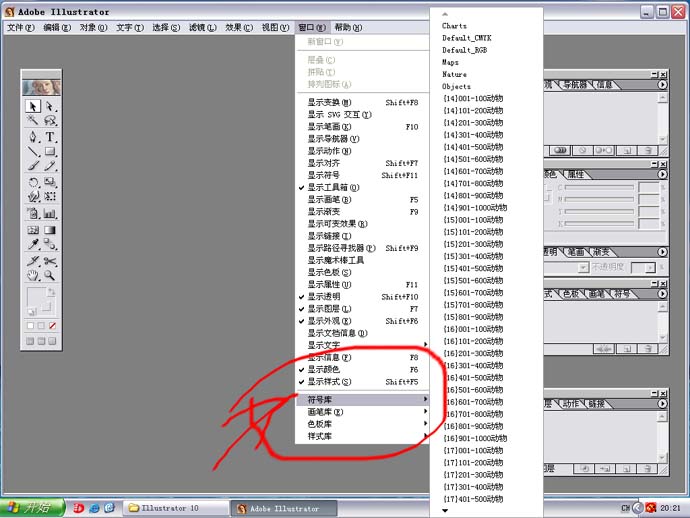Select the Eyedropper tool

click(33, 244)
